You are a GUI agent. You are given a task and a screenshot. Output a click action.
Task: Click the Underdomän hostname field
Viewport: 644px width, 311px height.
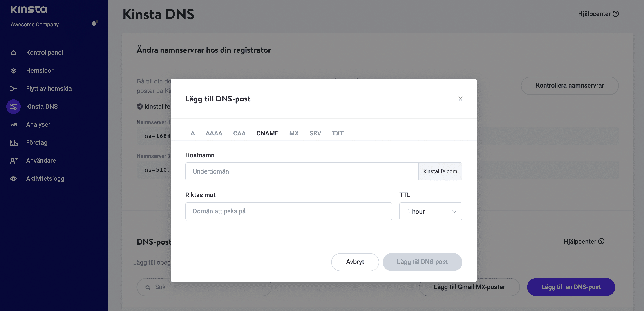[302, 171]
